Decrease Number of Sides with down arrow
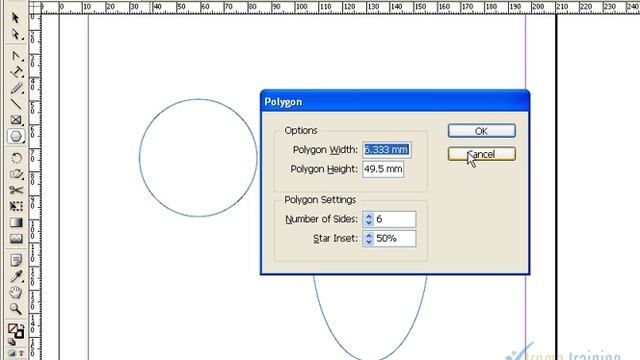This screenshot has height=360, width=640. coord(369,223)
